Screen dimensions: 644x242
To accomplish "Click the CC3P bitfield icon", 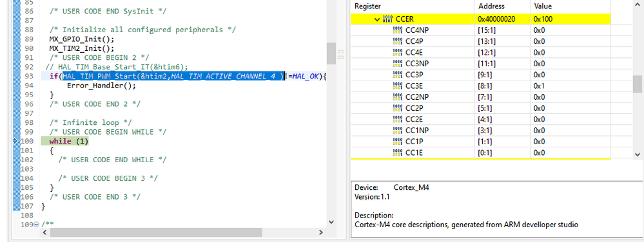I will [x=398, y=75].
